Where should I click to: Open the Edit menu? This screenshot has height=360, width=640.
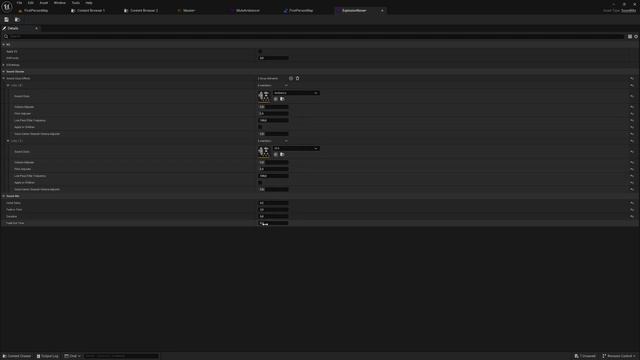click(x=31, y=3)
